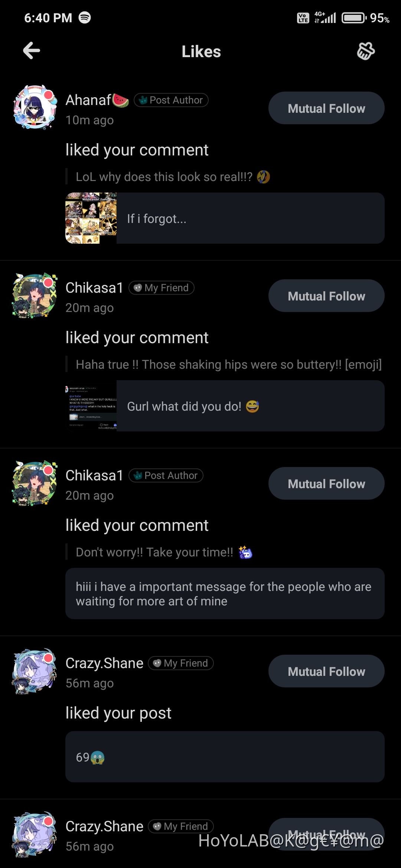Tap Mutual Follow on the first Chikasa1 entry
The width and height of the screenshot is (401, 868).
pos(326,296)
